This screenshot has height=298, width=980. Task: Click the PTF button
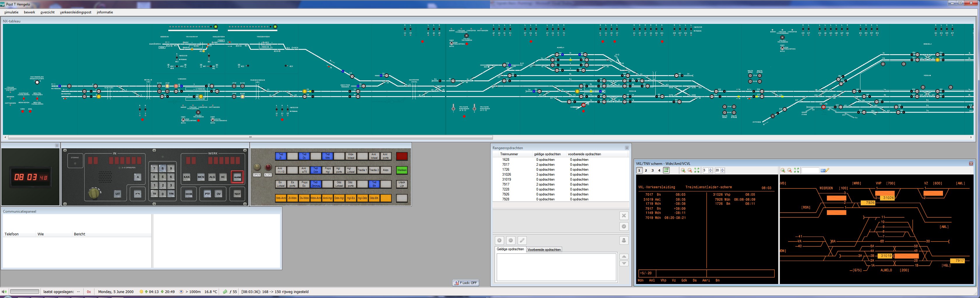click(207, 194)
